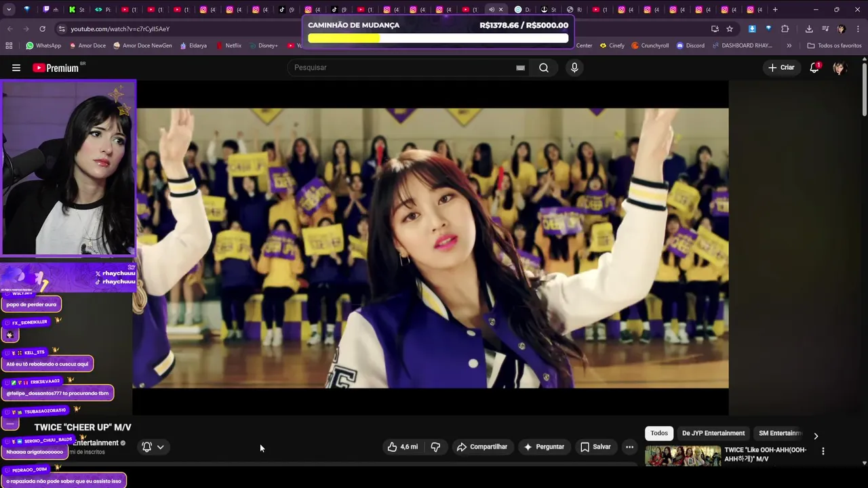Reload the page in the browser
The width and height of the screenshot is (868, 488).
[42, 29]
